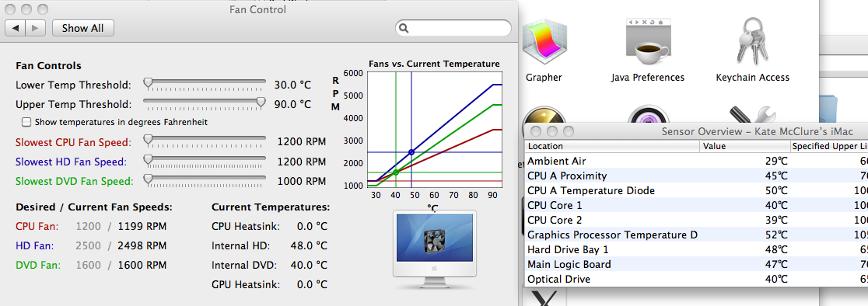Image resolution: width=868 pixels, height=306 pixels.
Task: Open the Keychain Access keys icon
Action: click(x=752, y=41)
